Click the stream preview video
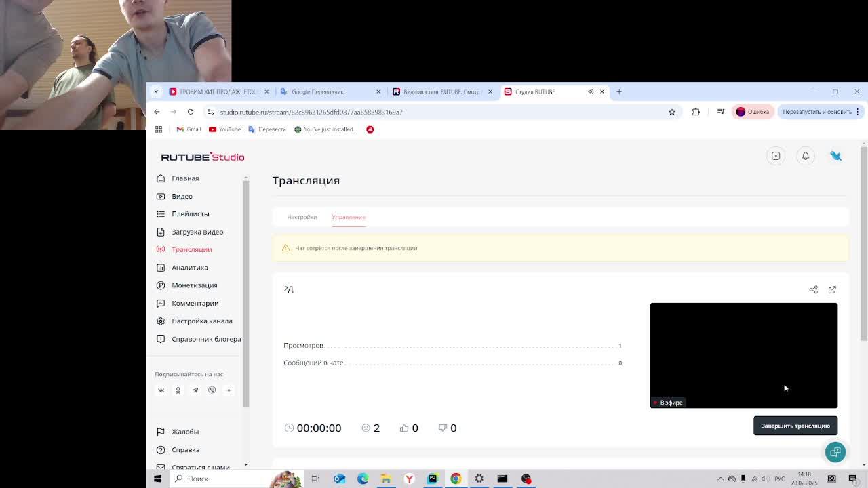The height and width of the screenshot is (488, 868). pos(744,355)
